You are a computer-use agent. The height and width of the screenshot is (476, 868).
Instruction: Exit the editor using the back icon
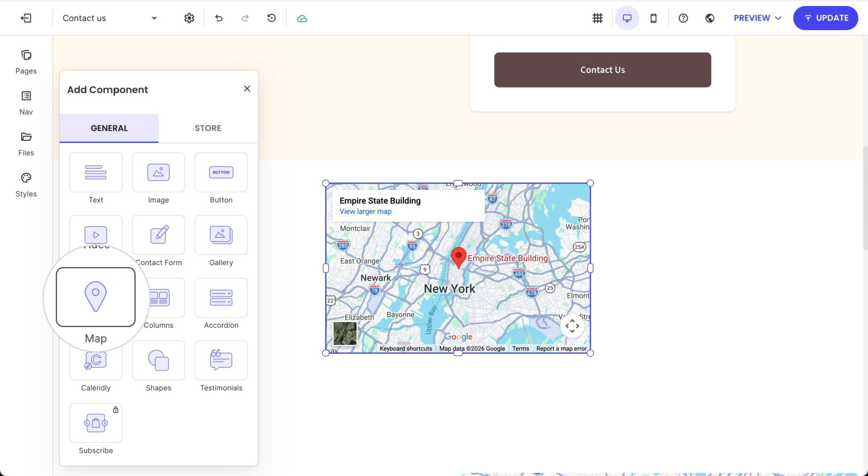(x=26, y=18)
